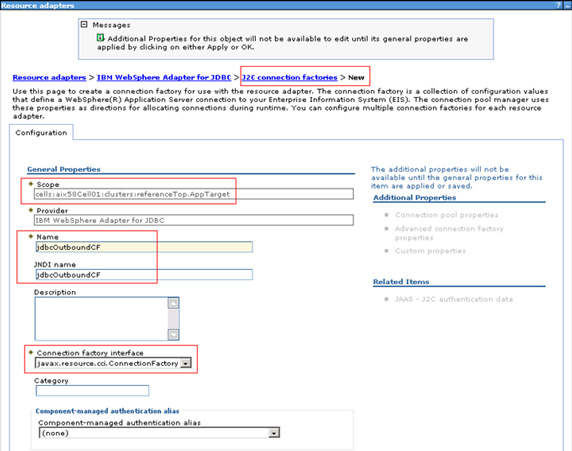Click Custom properties link
This screenshot has width=572, height=451.
430,251
